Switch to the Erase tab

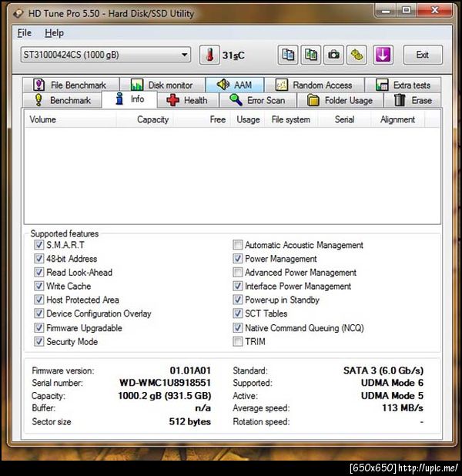tap(413, 100)
